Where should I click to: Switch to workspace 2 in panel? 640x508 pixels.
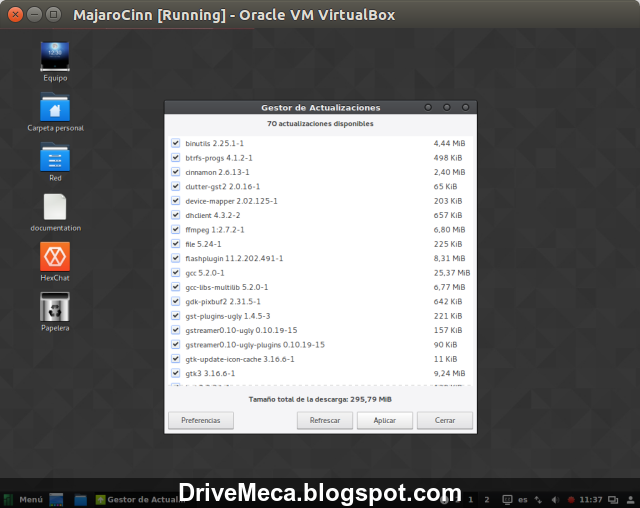tap(487, 500)
